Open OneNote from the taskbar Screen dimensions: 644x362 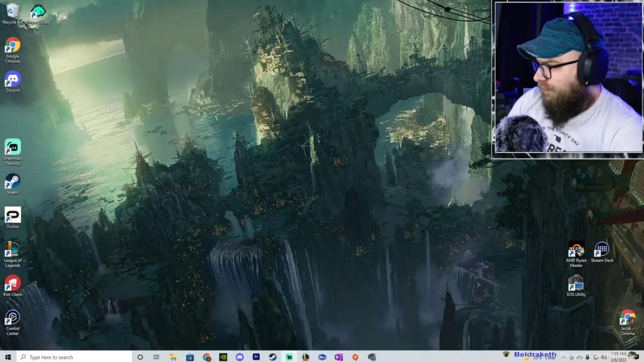[339, 357]
